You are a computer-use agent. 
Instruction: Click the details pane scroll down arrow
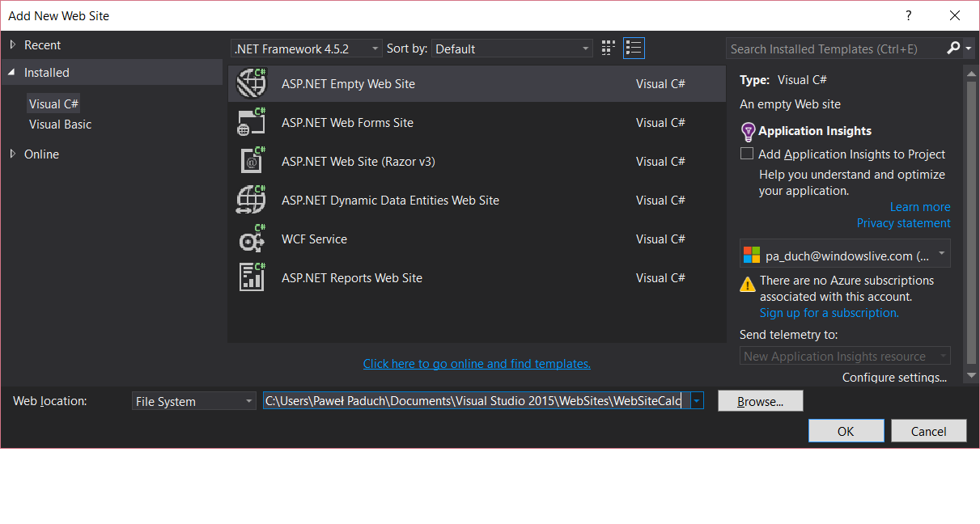pos(972,376)
